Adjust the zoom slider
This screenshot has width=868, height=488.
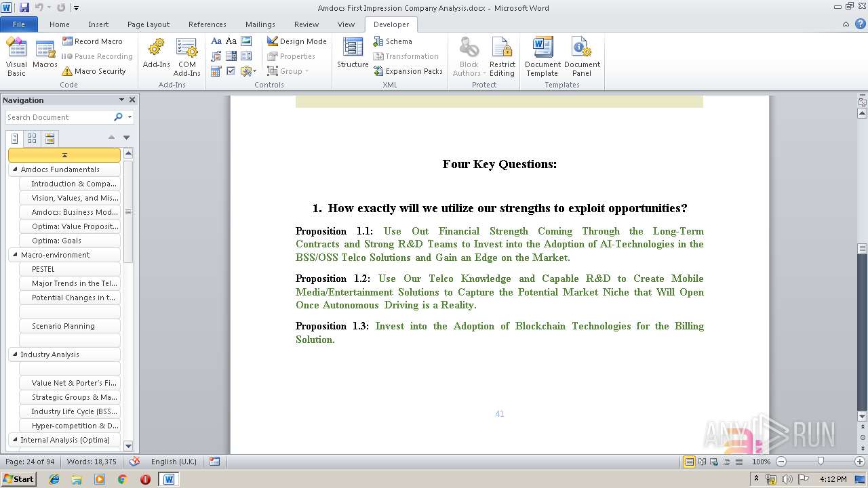[x=821, y=462]
